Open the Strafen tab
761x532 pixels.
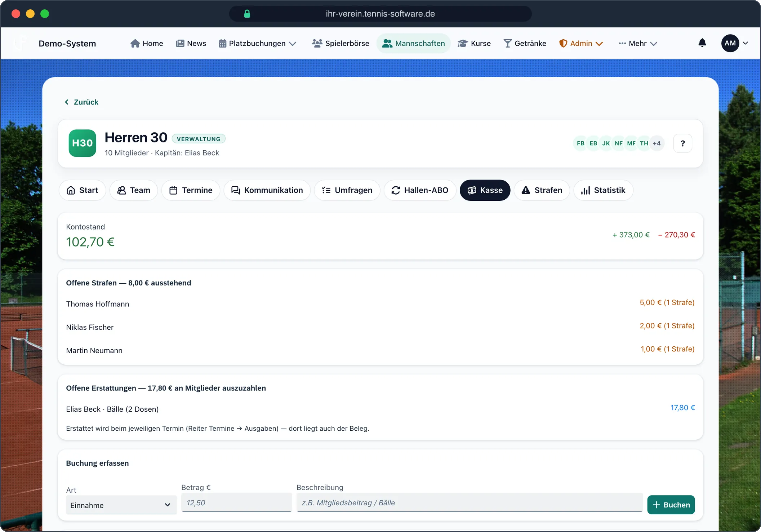pyautogui.click(x=542, y=190)
